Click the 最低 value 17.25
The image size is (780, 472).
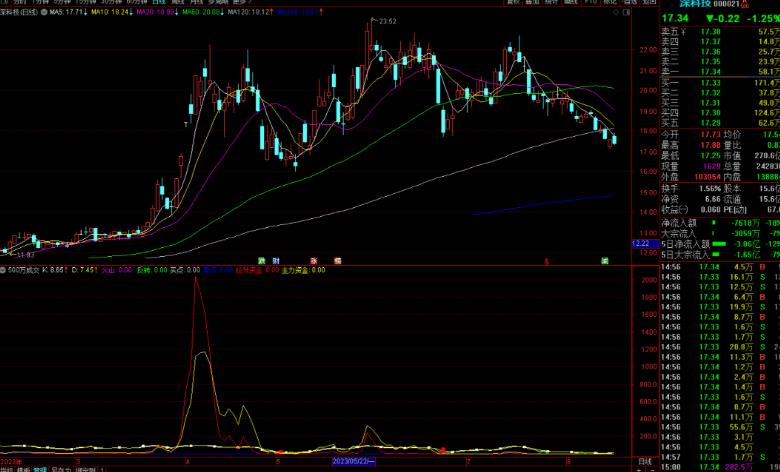click(x=710, y=156)
